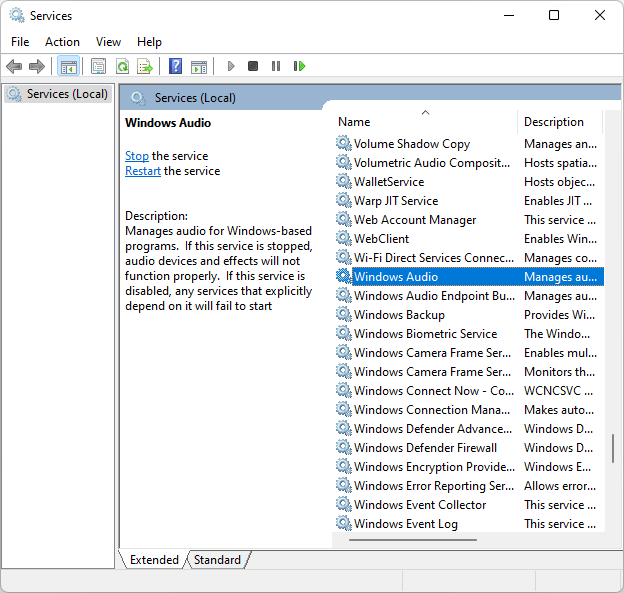This screenshot has width=624, height=593.
Task: Click the horizontal scrollbar under services list
Action: click(413, 540)
